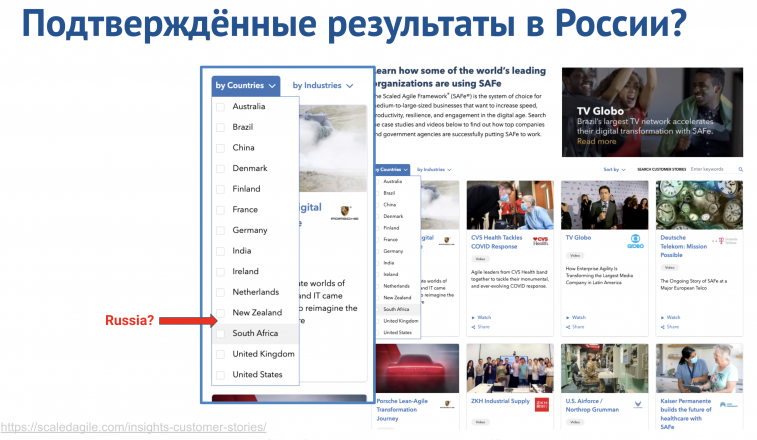
Task: Click the Deutsche Telekom clocks image
Action: click(x=699, y=205)
